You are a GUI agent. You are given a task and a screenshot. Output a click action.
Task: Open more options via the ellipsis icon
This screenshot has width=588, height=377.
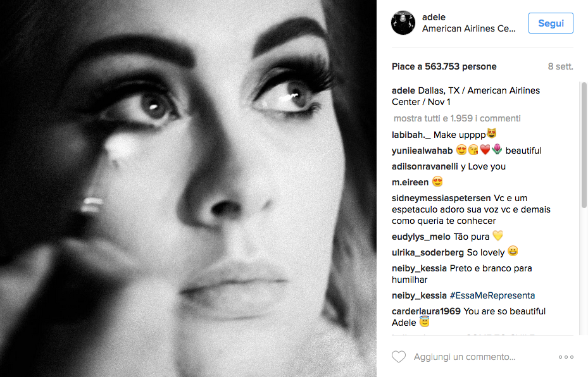(x=565, y=356)
